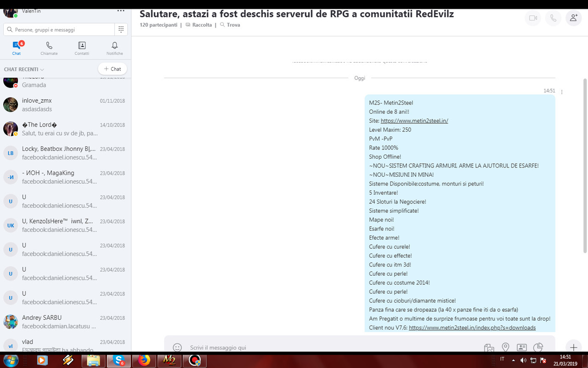Viewport: 588px width, 368px height.
Task: Open the Winamp lightning taskbar icon
Action: point(68,360)
